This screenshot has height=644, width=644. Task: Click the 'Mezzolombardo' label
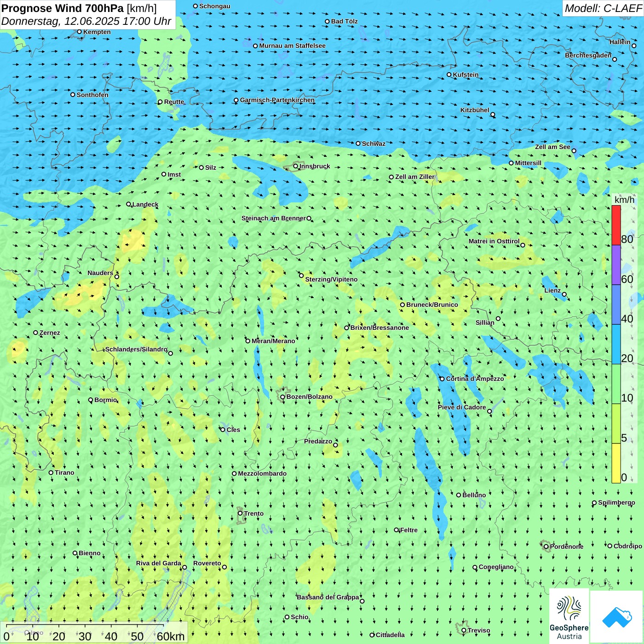click(262, 473)
